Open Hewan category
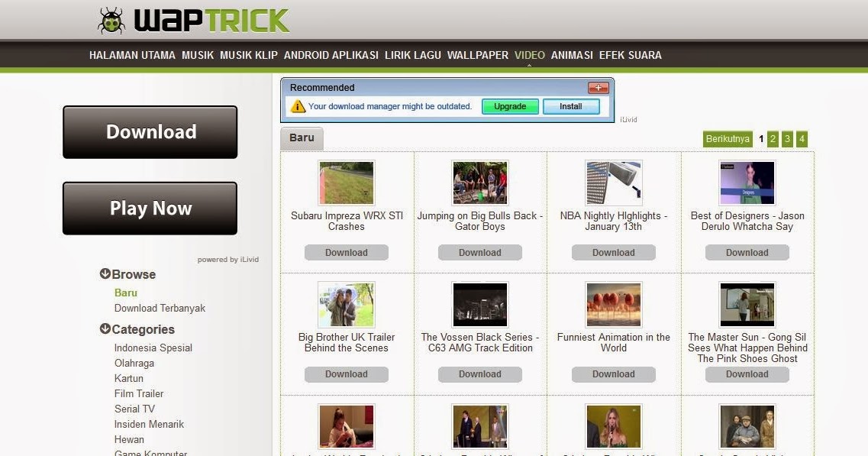Viewport: 868px width, 456px height. coord(129,439)
